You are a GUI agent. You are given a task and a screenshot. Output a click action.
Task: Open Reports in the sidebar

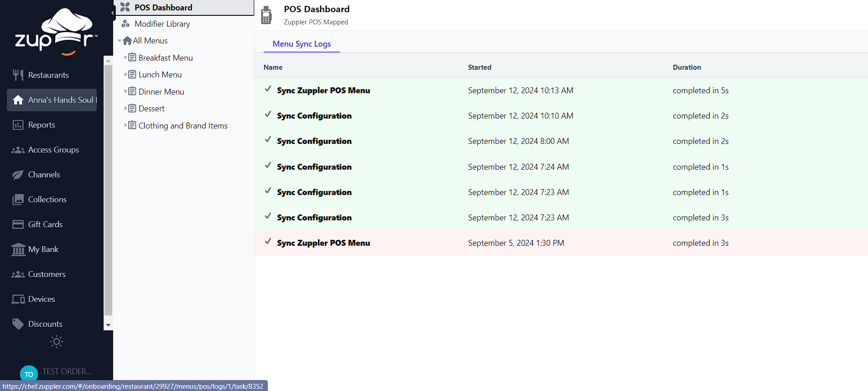pyautogui.click(x=42, y=125)
